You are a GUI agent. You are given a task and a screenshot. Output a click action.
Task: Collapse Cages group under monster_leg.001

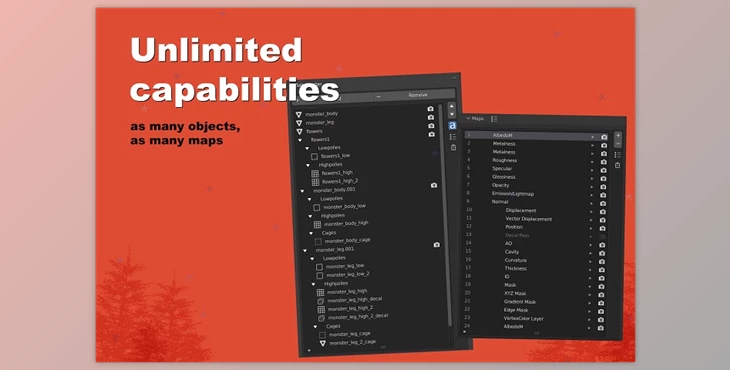click(315, 327)
